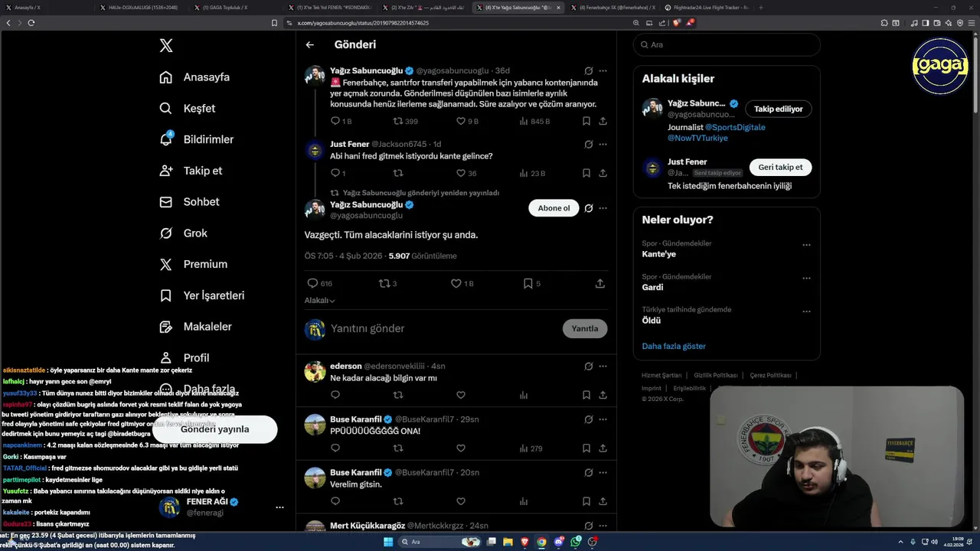The height and width of the screenshot is (551, 980).
Task: Open more options on Just Fener reply
Action: (603, 144)
